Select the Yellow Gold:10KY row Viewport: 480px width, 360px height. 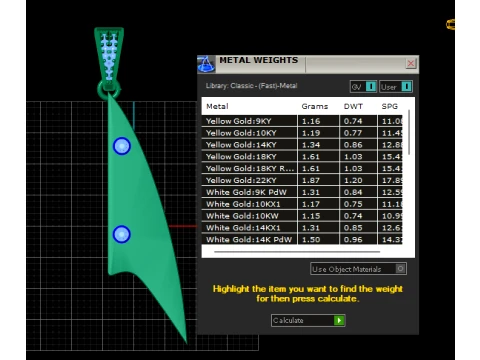click(x=302, y=133)
